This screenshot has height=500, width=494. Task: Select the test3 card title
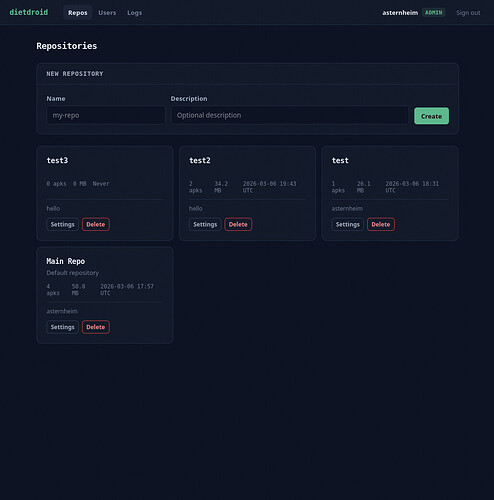click(x=57, y=160)
